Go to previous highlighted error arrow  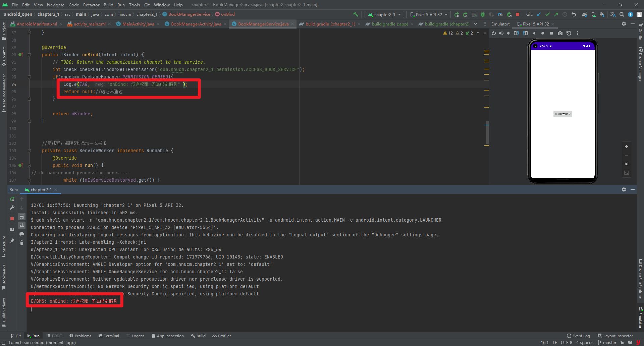[478, 33]
